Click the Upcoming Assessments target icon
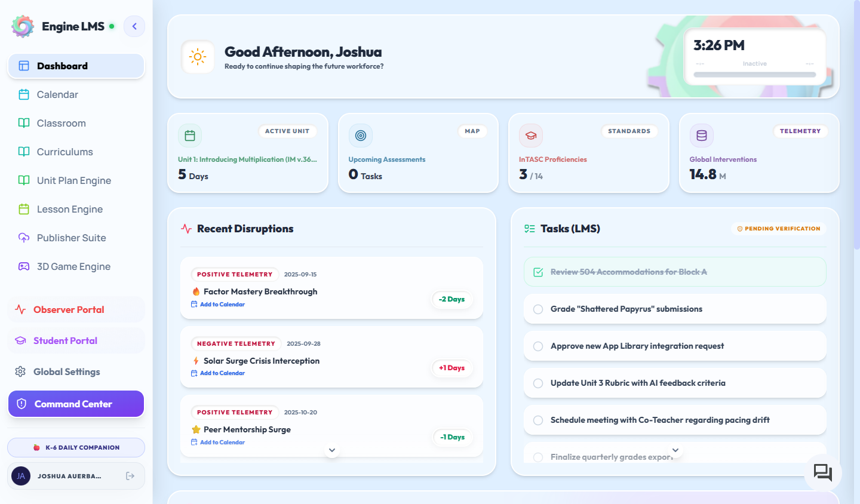The width and height of the screenshot is (860, 504). 361,136
